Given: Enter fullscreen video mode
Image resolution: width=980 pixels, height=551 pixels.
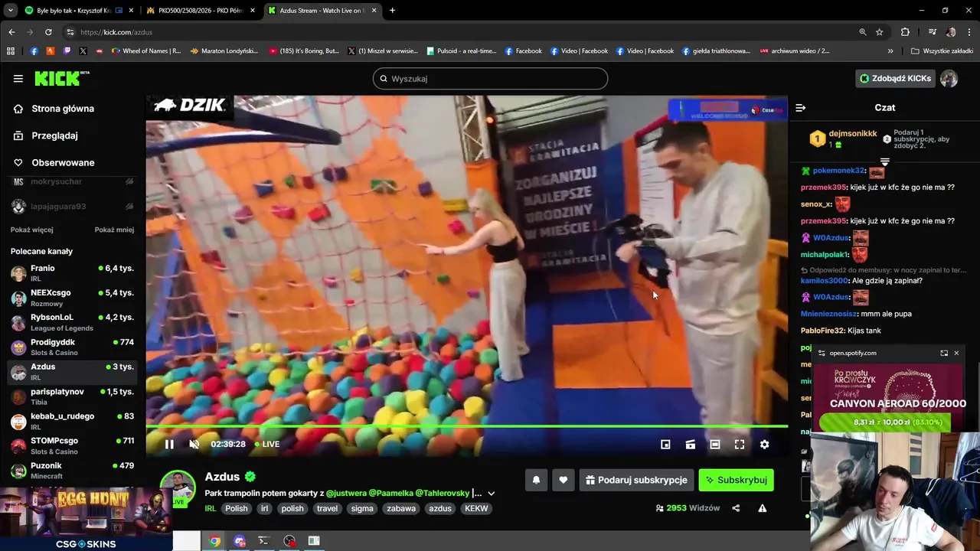Looking at the screenshot, I should [x=740, y=444].
